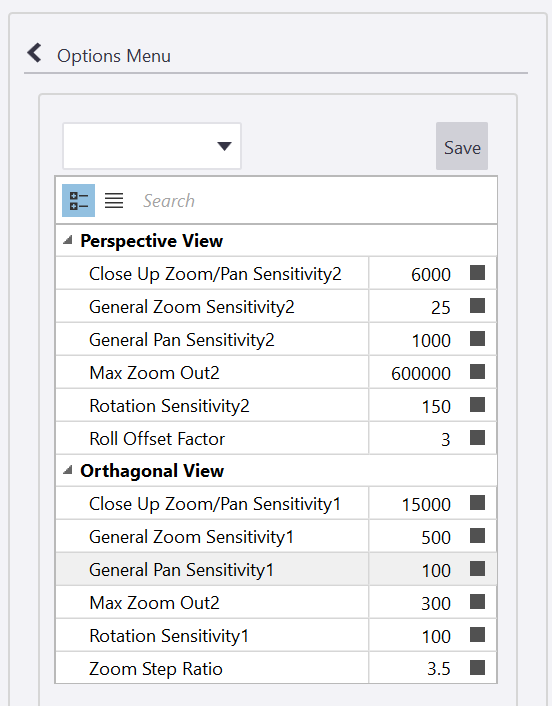Screen dimensions: 552x706
Task: Click the Save button
Action: [x=462, y=146]
